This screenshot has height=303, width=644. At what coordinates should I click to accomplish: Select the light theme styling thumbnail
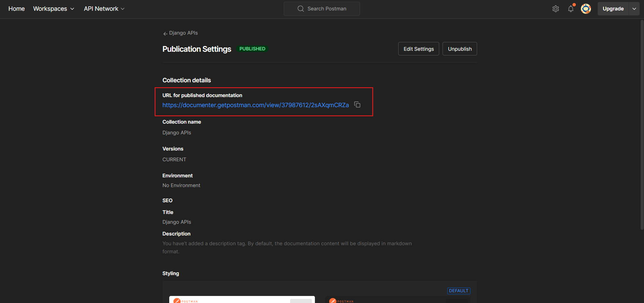(x=242, y=299)
